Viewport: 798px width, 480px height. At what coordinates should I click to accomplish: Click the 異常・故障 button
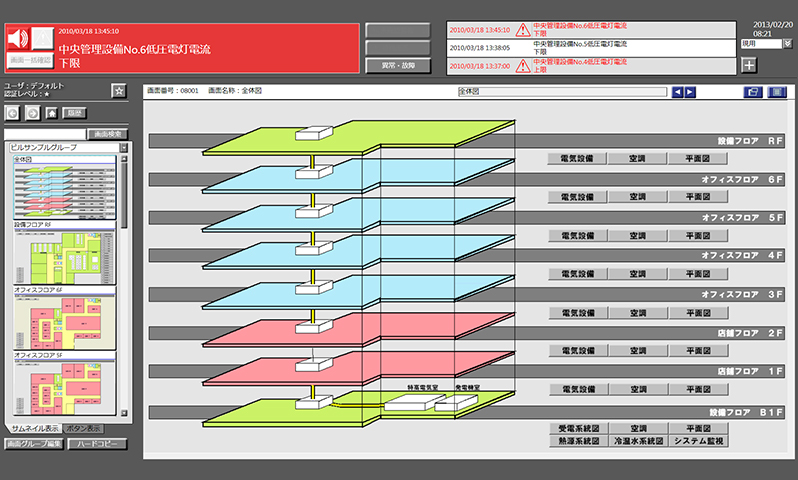point(397,66)
